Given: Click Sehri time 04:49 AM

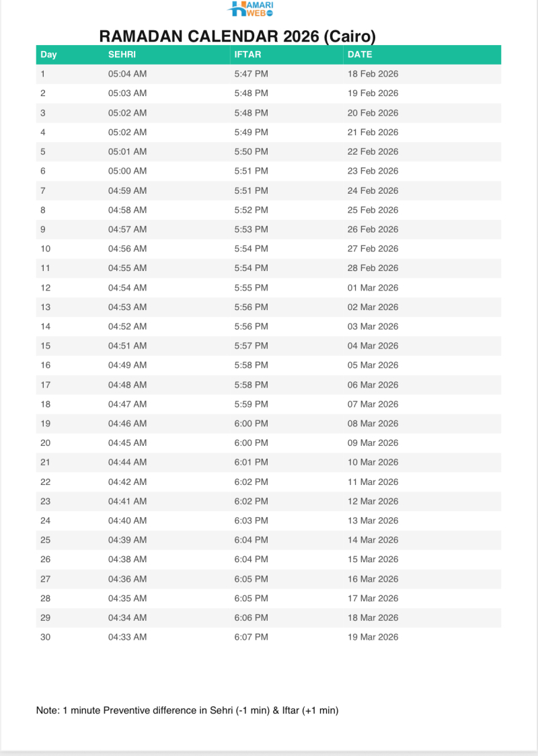Looking at the screenshot, I should [127, 365].
